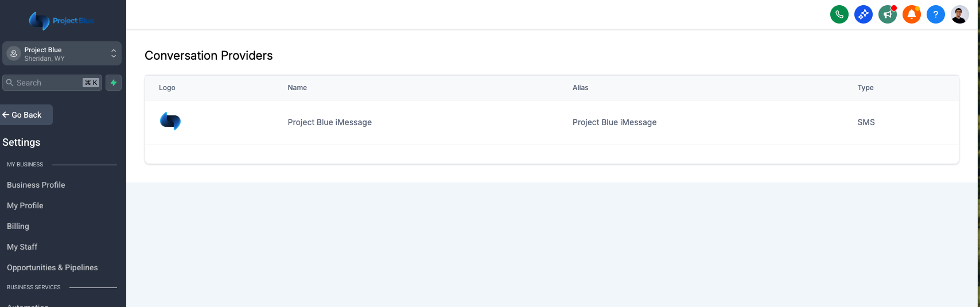The height and width of the screenshot is (307, 980).
Task: Click the magnifier icon in the search box
Action: click(10, 83)
